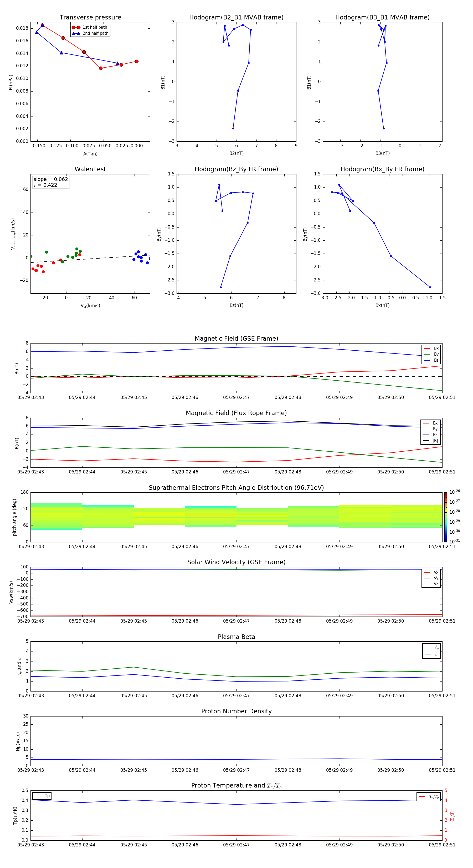Click the 'Pt(nPa)' y-axis label

tap(11, 82)
